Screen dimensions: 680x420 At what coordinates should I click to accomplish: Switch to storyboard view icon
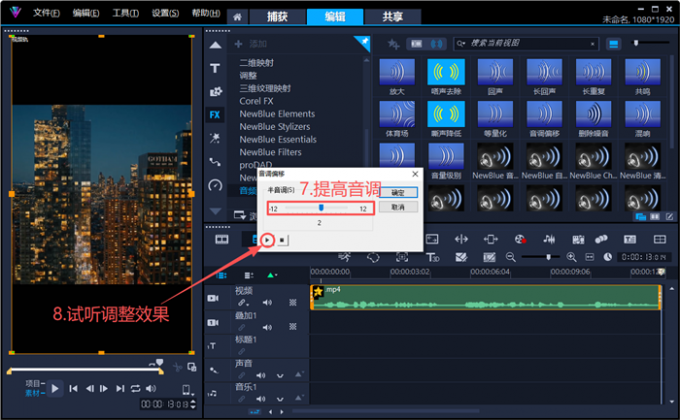coord(222,240)
